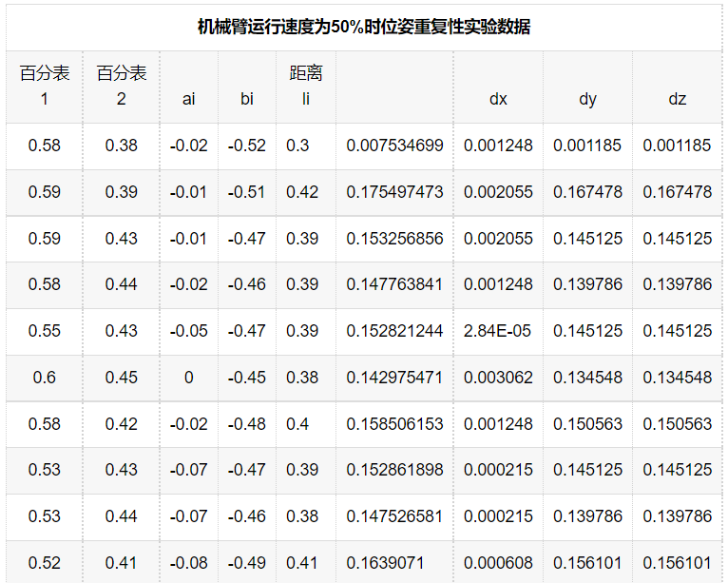728x583 pixels.
Task: Click the value 0.153256856
Action: (x=394, y=239)
